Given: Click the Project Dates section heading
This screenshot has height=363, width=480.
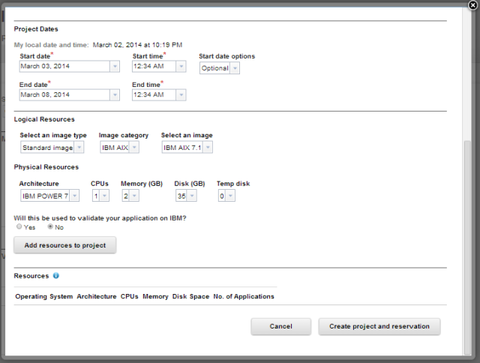Looking at the screenshot, I should pyautogui.click(x=36, y=29).
